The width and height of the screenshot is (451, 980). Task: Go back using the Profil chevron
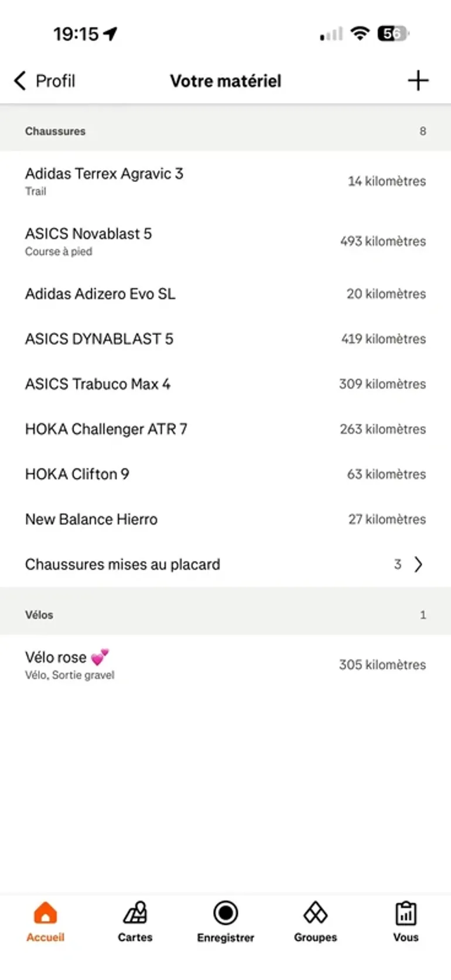coord(20,81)
